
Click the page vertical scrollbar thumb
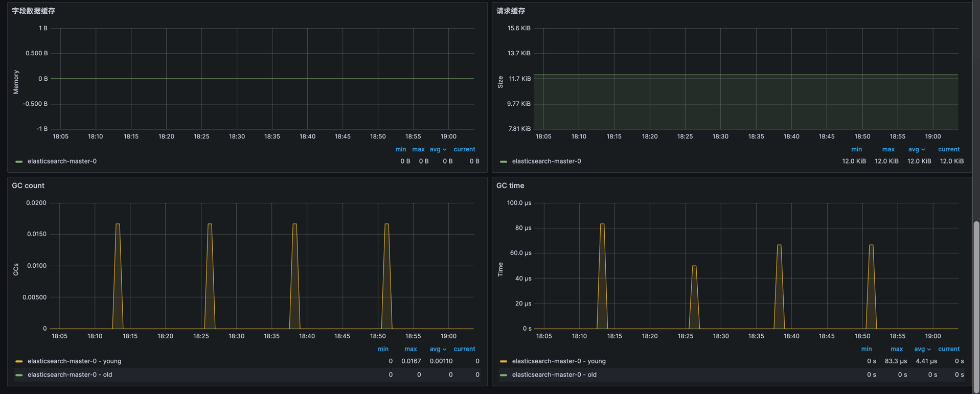(x=976, y=307)
